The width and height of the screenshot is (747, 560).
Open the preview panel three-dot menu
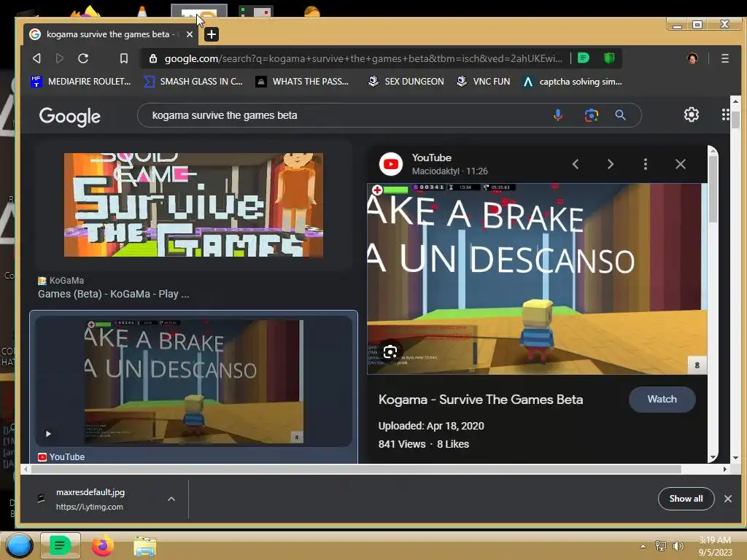pyautogui.click(x=646, y=164)
